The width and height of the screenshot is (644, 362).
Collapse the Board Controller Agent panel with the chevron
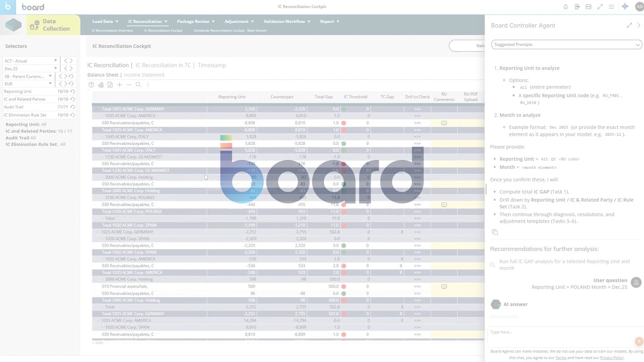pos(639,25)
